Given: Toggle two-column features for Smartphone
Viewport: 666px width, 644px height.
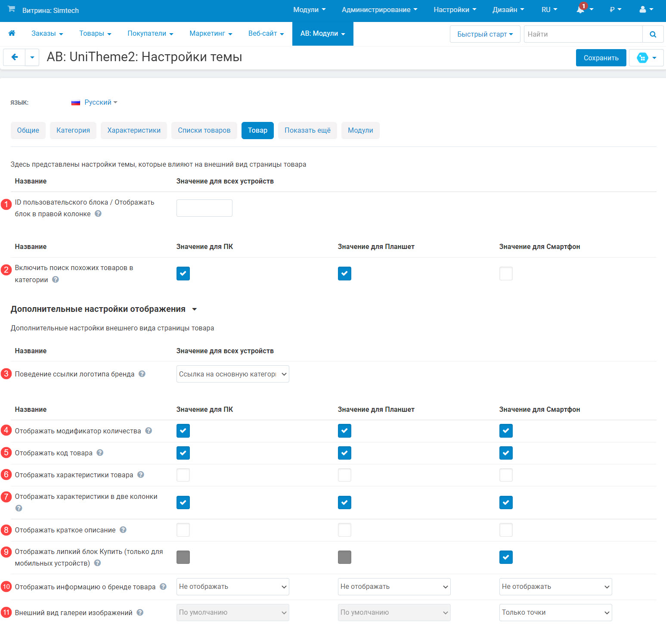Looking at the screenshot, I should tap(506, 502).
